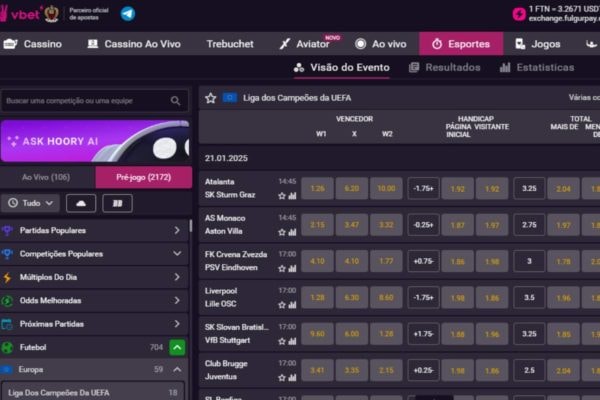Open the Aviator game menu
The width and height of the screenshot is (600, 400).
(308, 44)
